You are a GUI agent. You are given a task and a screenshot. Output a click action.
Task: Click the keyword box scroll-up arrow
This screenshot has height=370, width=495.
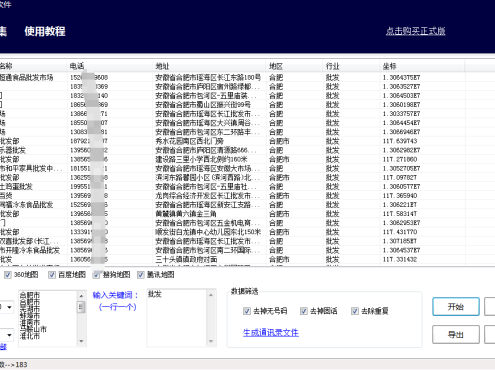point(211,295)
